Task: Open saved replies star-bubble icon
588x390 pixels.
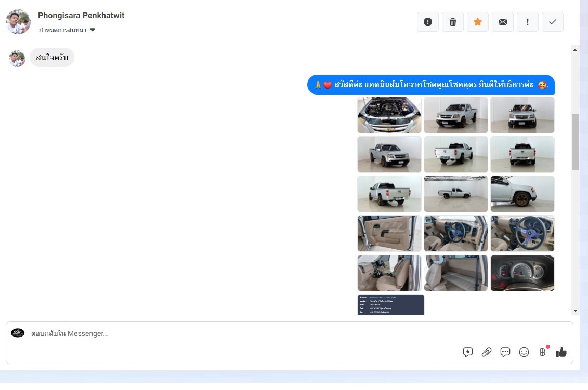Action: coord(468,352)
